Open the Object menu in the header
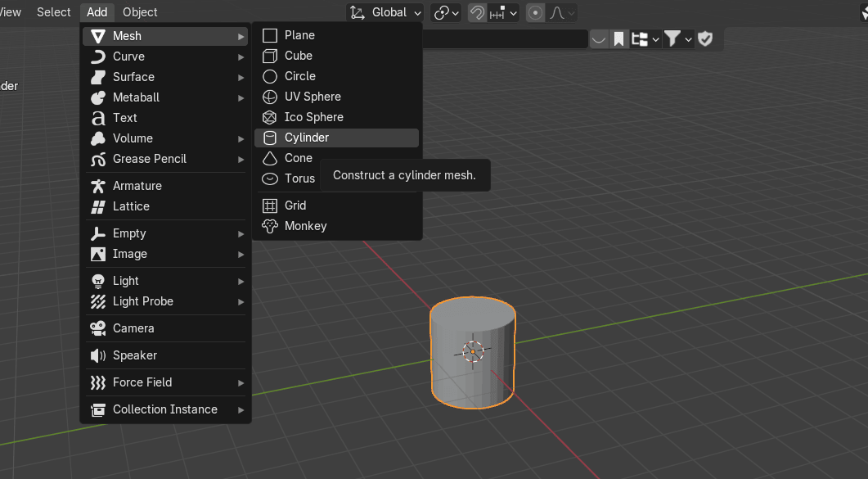This screenshot has width=868, height=479. point(140,12)
